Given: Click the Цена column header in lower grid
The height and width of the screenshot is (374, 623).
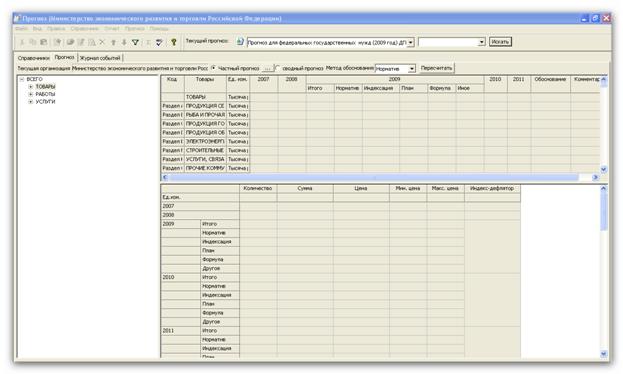Looking at the screenshot, I should [x=361, y=188].
